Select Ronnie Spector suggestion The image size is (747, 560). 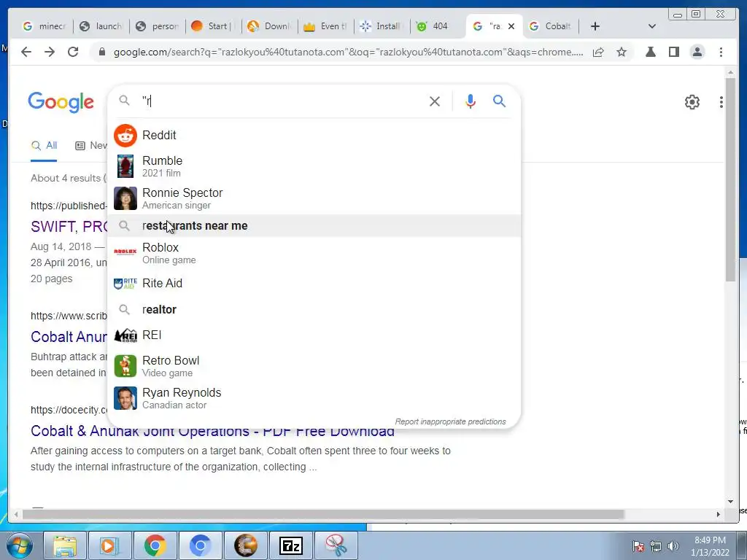314,198
